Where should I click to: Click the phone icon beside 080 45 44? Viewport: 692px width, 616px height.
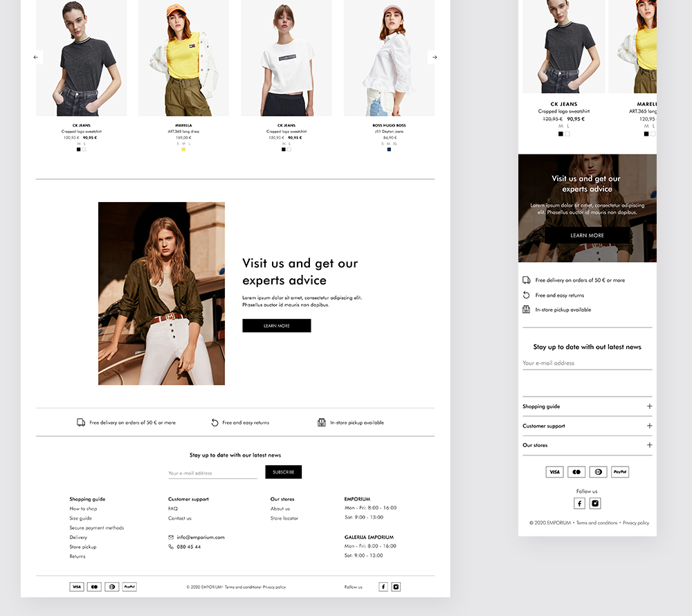tap(171, 547)
